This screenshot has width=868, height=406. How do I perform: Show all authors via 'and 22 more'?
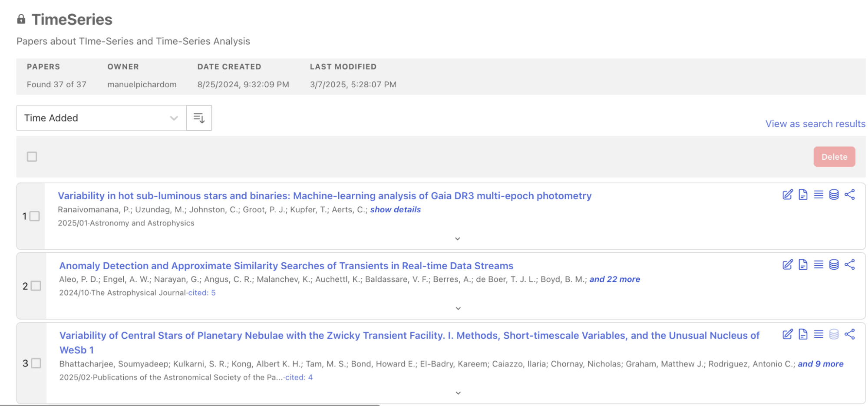point(614,279)
